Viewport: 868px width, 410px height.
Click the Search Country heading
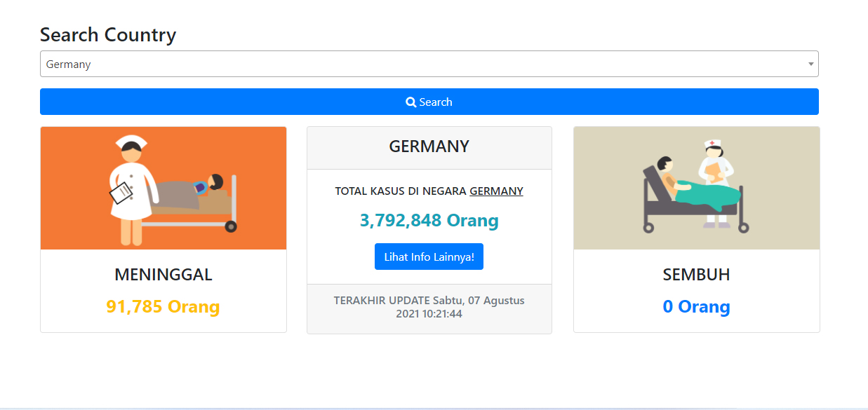(x=108, y=34)
